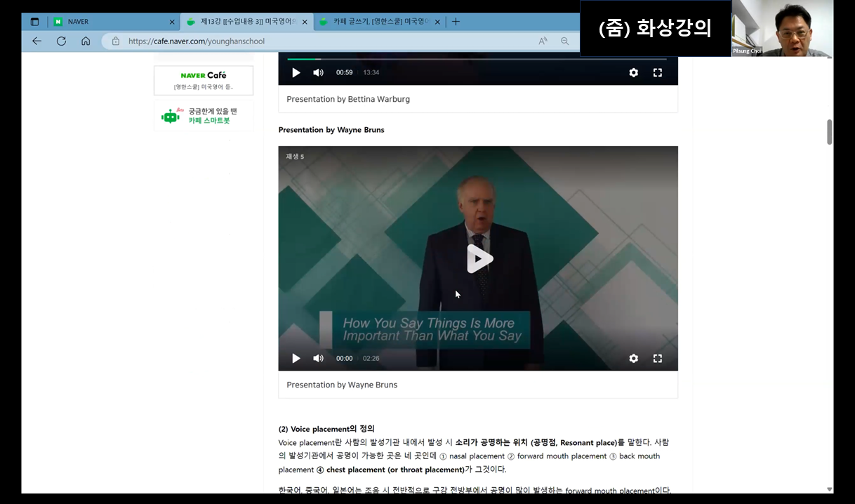
Task: Mute the Bettina Warburg video
Action: click(x=318, y=72)
